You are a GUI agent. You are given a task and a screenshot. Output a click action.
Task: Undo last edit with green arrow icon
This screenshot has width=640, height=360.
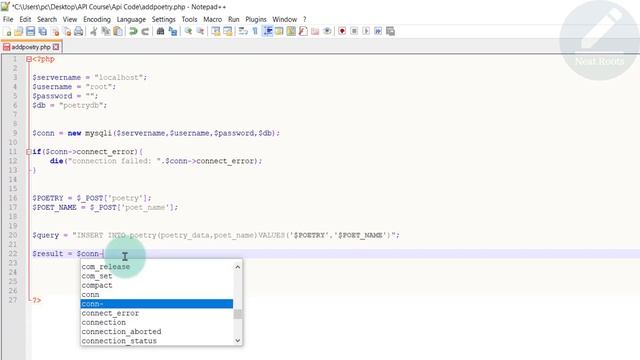pos(133,31)
